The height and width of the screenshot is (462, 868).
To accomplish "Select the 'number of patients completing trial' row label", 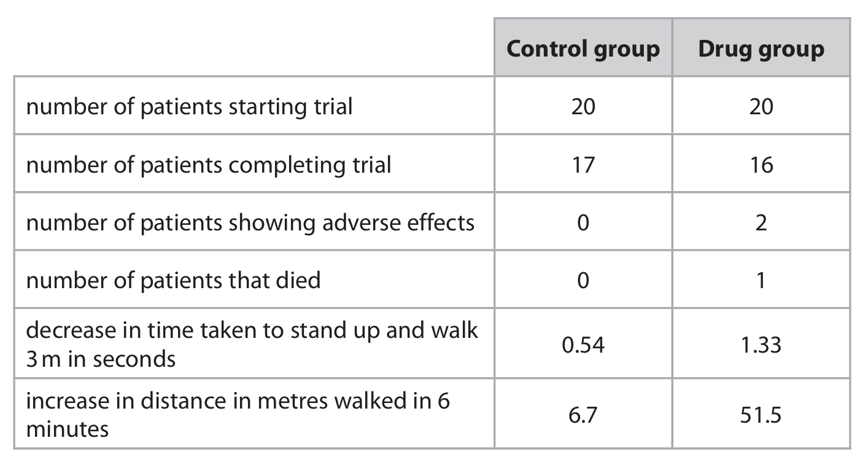I will click(209, 165).
